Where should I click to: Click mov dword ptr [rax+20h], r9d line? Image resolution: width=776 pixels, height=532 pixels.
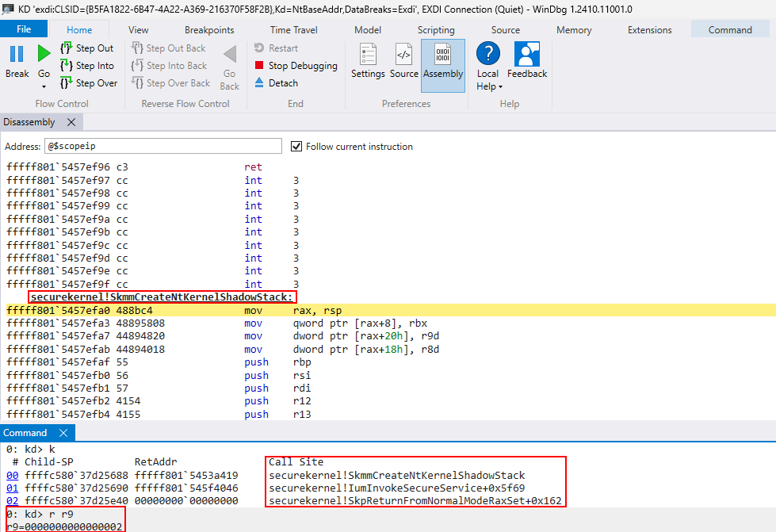click(x=223, y=336)
